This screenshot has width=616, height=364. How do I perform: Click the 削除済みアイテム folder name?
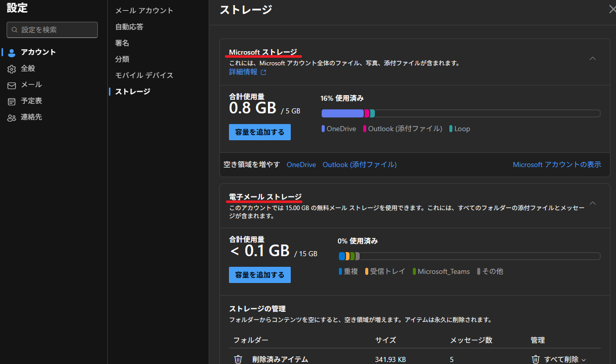[x=280, y=359]
